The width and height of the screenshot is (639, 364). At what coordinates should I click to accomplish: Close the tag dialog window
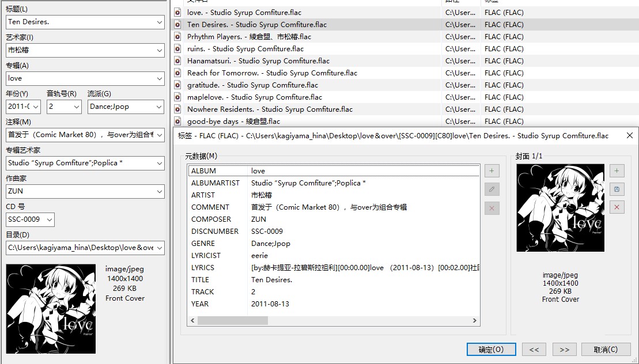(x=630, y=135)
